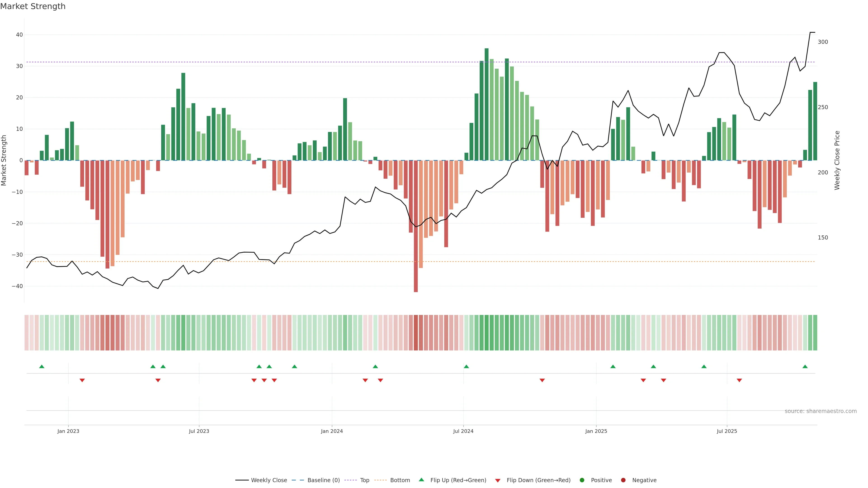This screenshot has height=488, width=868.
Task: Click the green flip-up triangle just after Jul 2024
Action: point(466,366)
